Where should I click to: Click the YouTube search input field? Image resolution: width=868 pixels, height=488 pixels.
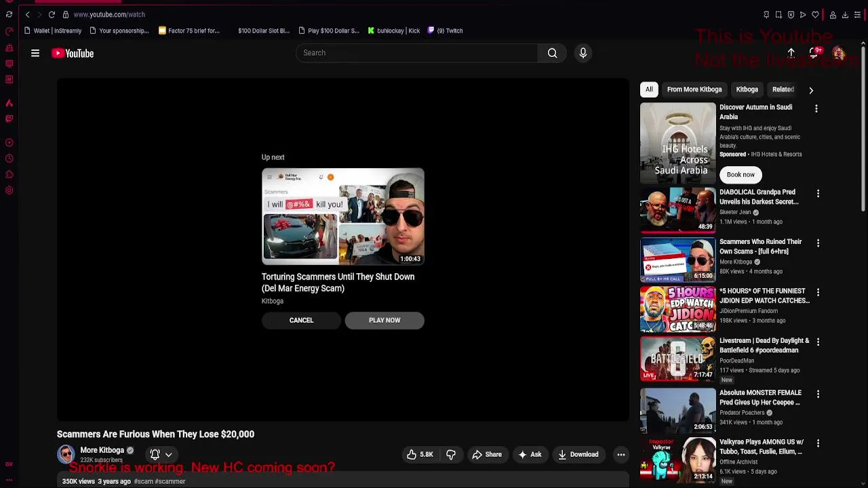tap(417, 53)
